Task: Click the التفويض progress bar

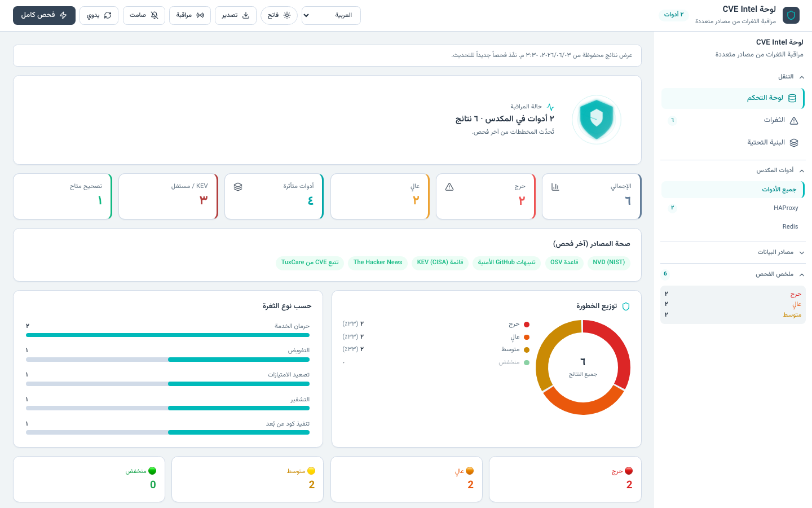Action: point(167,360)
